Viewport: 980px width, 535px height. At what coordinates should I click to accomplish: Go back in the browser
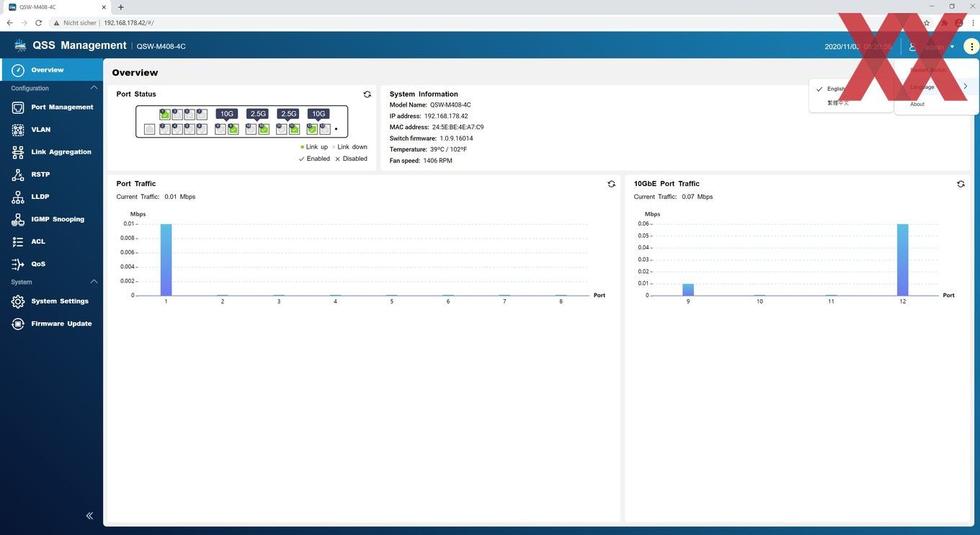coord(9,23)
